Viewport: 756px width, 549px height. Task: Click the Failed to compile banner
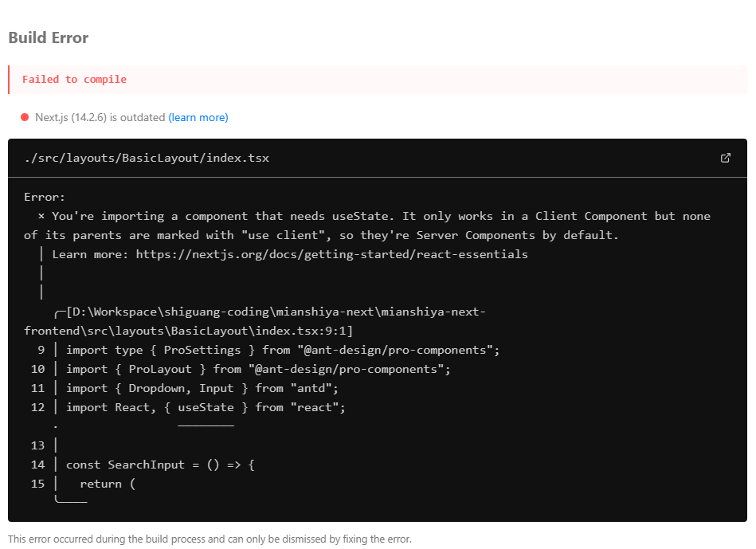coord(378,80)
